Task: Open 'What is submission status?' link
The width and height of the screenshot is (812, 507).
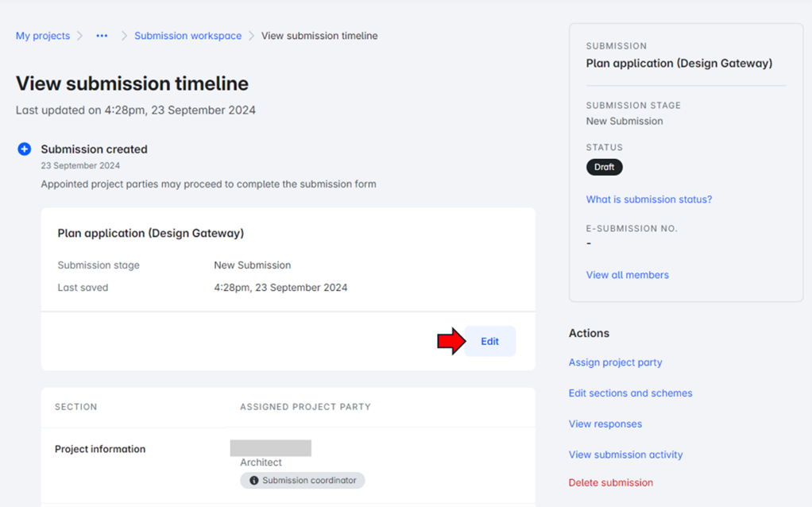Action: click(x=648, y=199)
